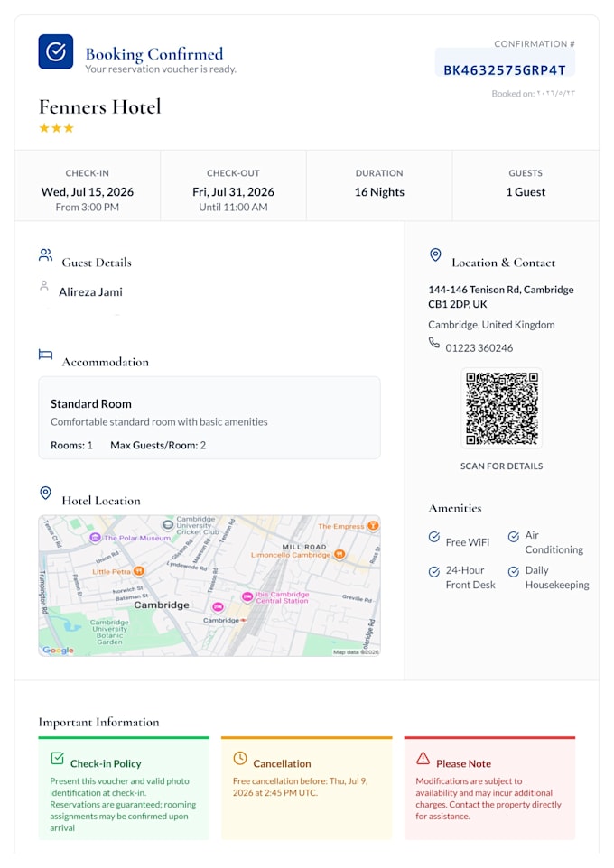The width and height of the screenshot is (614, 868).
Task: Click the Rooms: 1 text
Action: pos(71,445)
